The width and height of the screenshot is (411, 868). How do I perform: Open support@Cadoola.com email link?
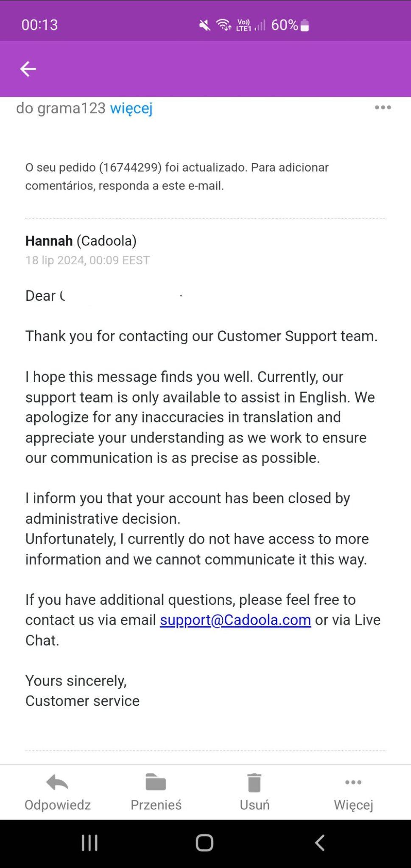[235, 620]
